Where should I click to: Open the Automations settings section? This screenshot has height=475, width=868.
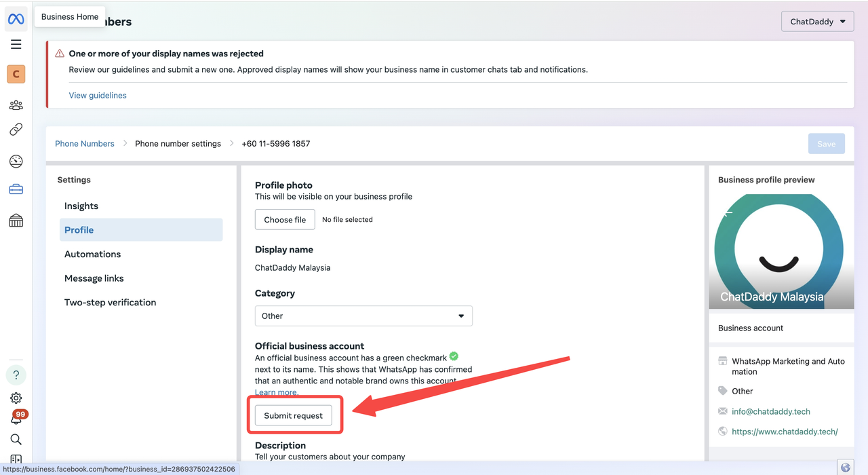pos(93,254)
